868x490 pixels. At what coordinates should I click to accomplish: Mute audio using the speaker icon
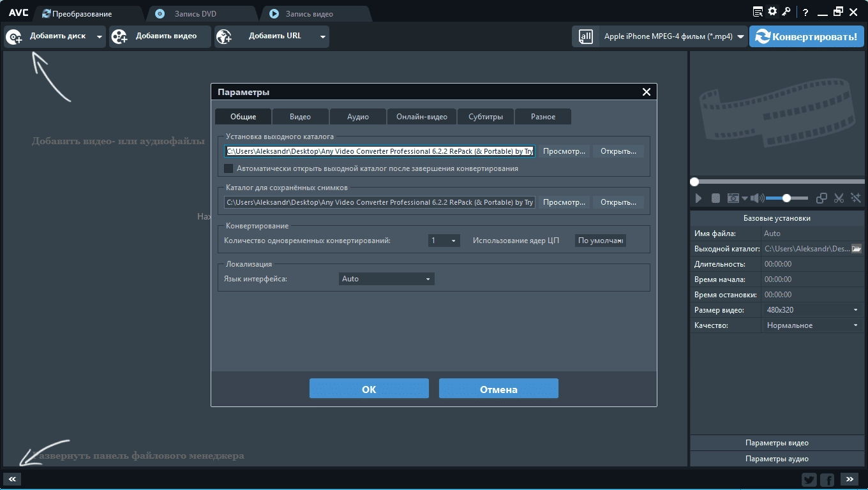coord(757,198)
